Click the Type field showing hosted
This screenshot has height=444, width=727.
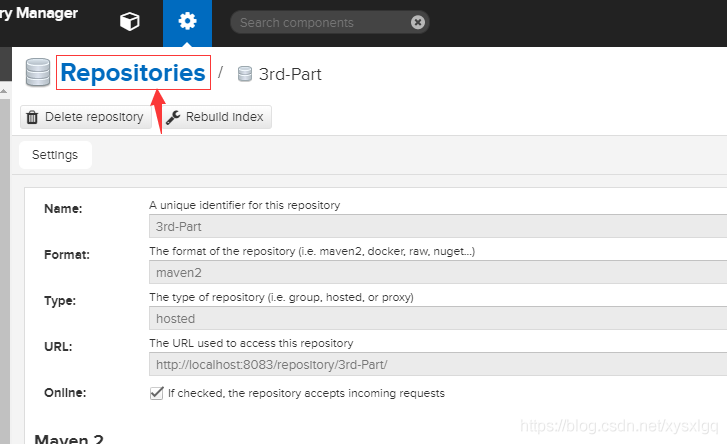point(436,318)
